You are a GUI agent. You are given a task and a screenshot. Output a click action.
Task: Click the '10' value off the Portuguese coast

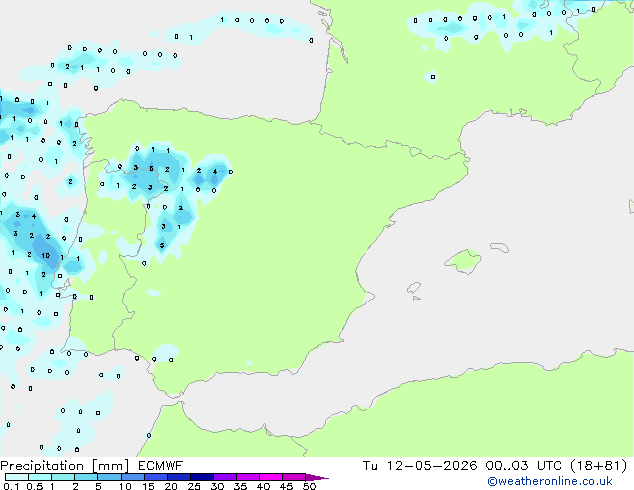[46, 256]
